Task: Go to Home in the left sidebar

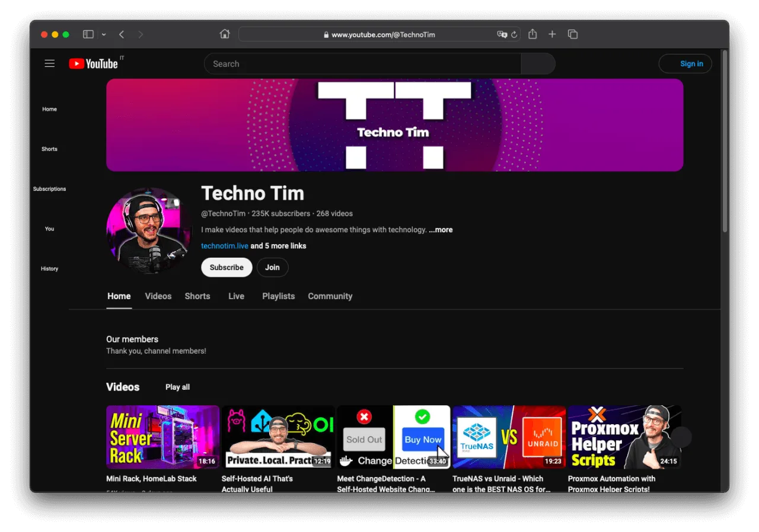Action: coord(50,109)
